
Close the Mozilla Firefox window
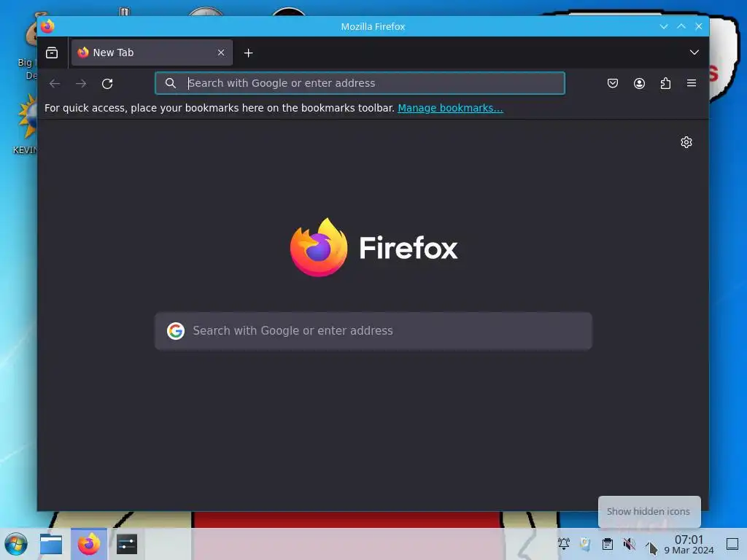point(699,27)
